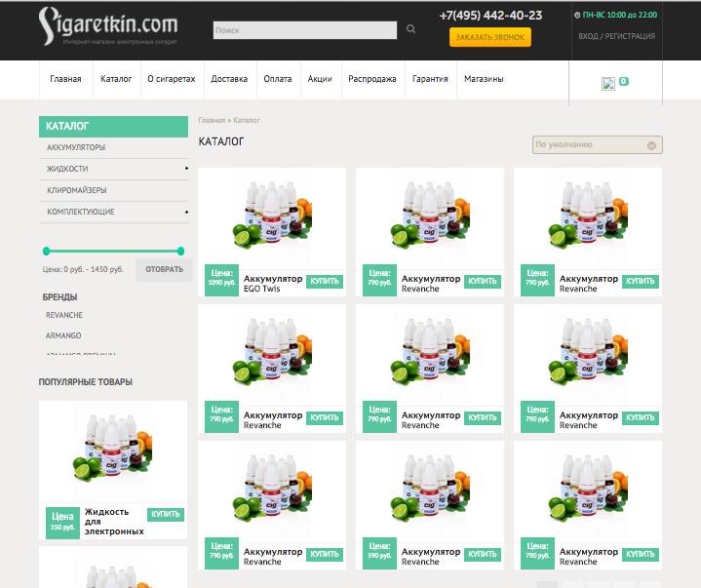Viewport: 701px width, 588px height.
Task: Click the Популярные товары heading
Action: (86, 382)
